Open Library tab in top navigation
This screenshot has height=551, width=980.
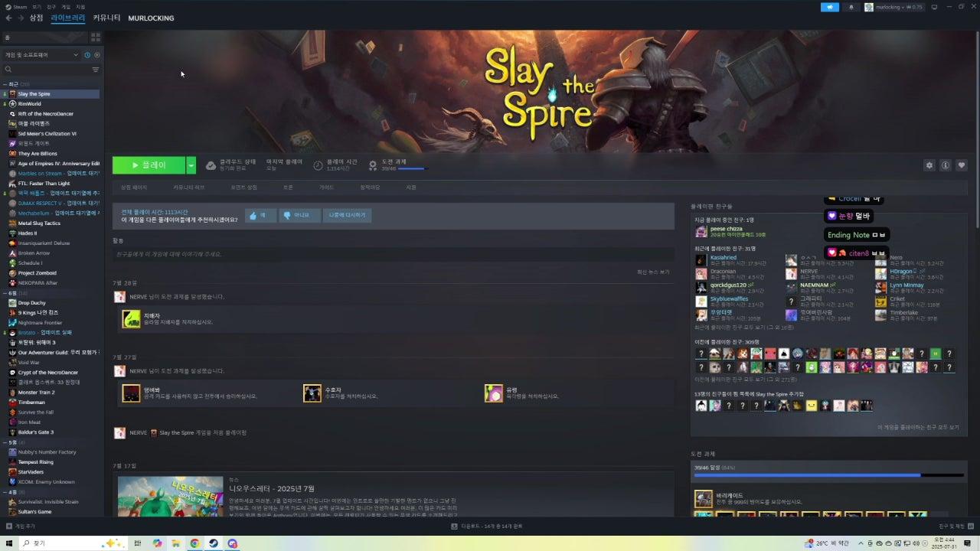[68, 18]
